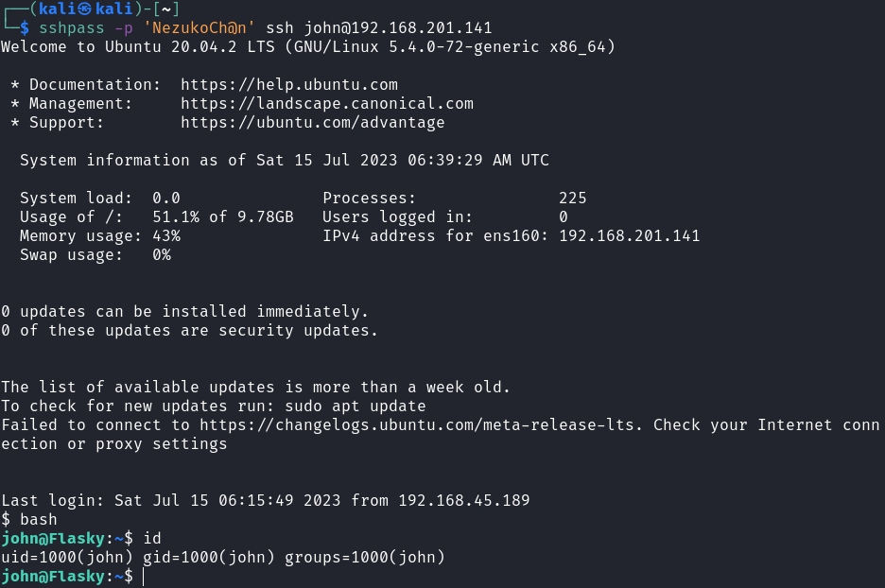
Task: Open the ubuntu.com/advantage support link
Action: 313,123
